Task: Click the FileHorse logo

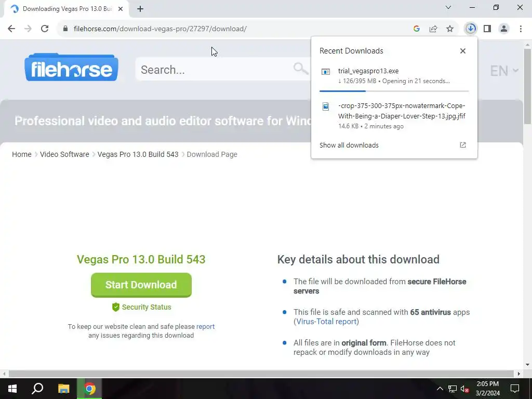Action: tap(71, 67)
